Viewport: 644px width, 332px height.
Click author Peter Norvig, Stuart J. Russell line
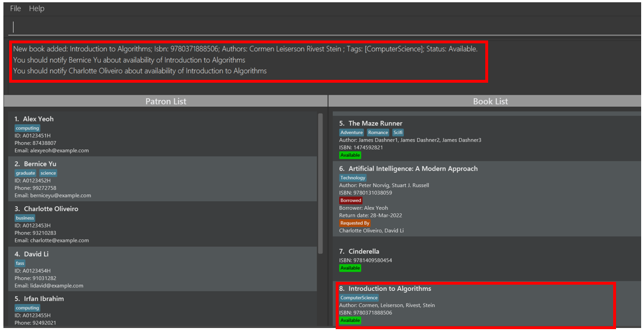tap(384, 185)
